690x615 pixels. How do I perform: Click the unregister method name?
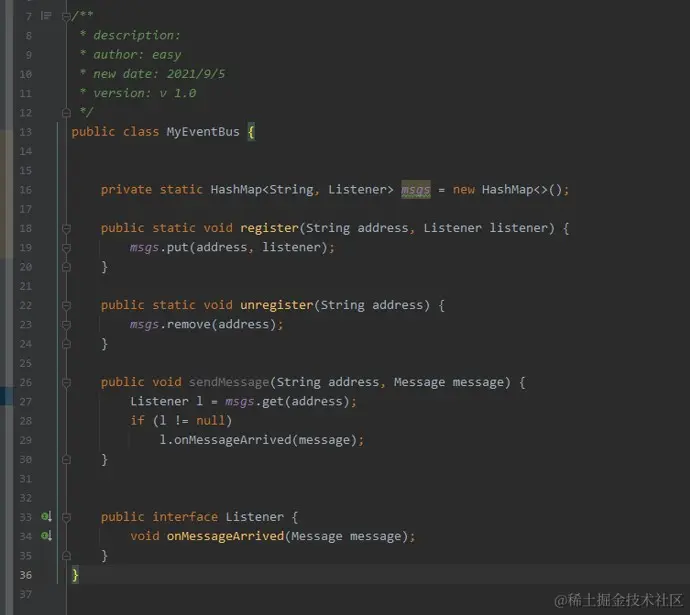tap(276, 305)
